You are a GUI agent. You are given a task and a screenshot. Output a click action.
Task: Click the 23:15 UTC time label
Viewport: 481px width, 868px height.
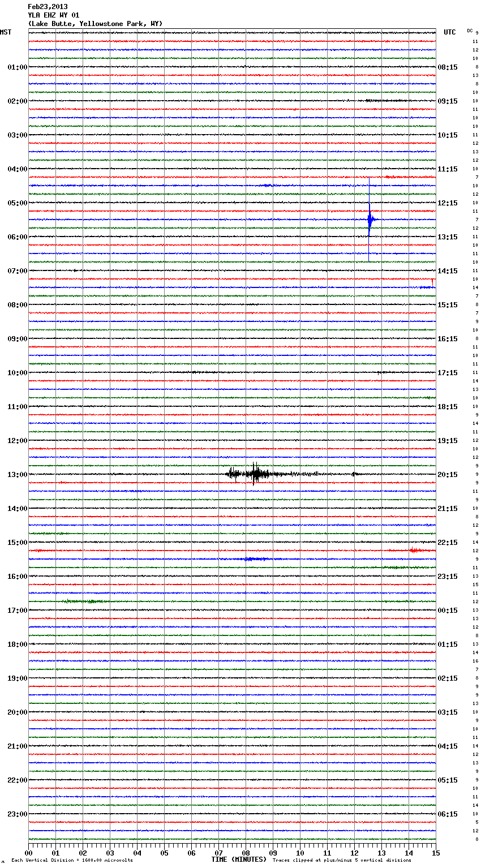(x=448, y=577)
